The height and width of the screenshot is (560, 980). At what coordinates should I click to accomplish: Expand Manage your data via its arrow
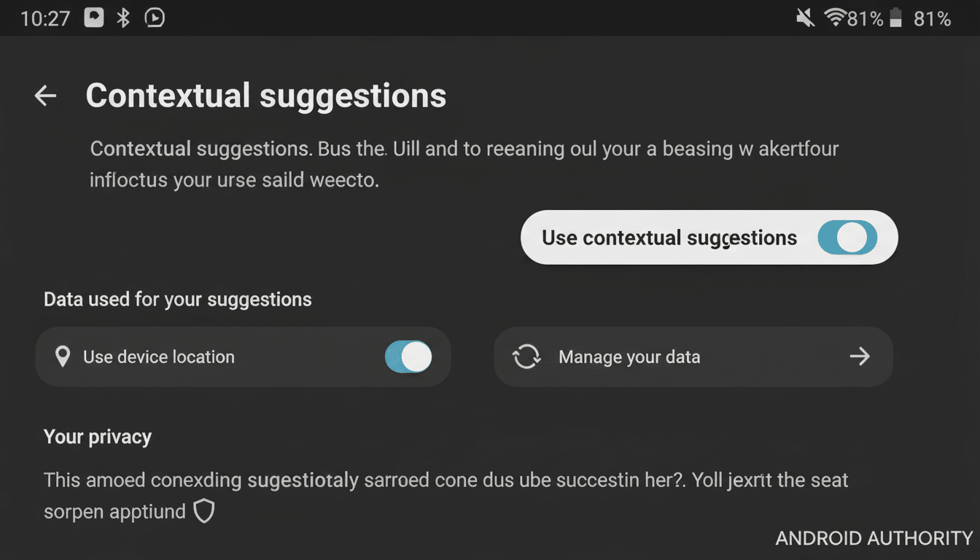pyautogui.click(x=860, y=357)
